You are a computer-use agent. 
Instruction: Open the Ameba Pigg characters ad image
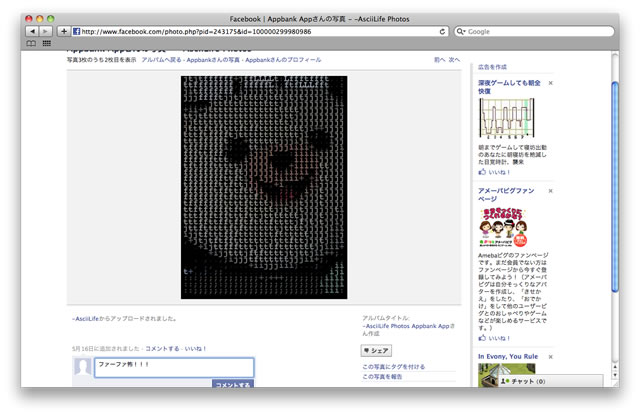point(503,227)
